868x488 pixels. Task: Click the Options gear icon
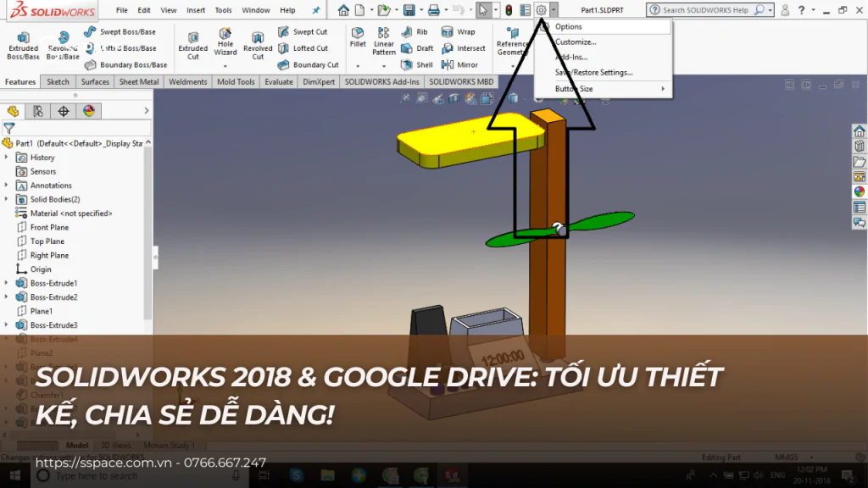point(542,10)
